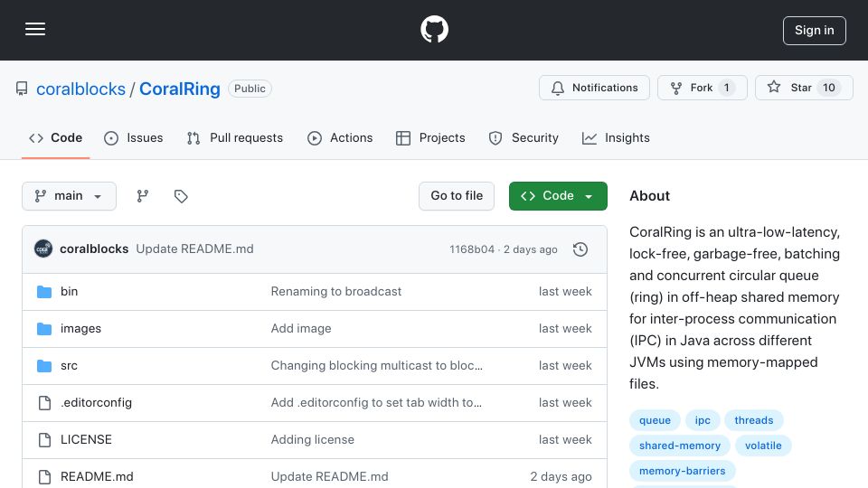Open the Renaming to broadcast commit

pos(336,292)
